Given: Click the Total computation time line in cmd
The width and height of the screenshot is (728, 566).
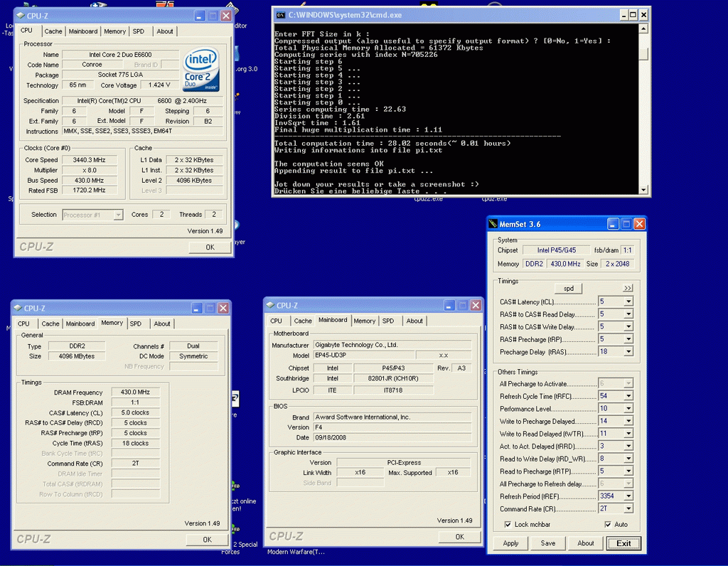Looking at the screenshot, I should 392,144.
